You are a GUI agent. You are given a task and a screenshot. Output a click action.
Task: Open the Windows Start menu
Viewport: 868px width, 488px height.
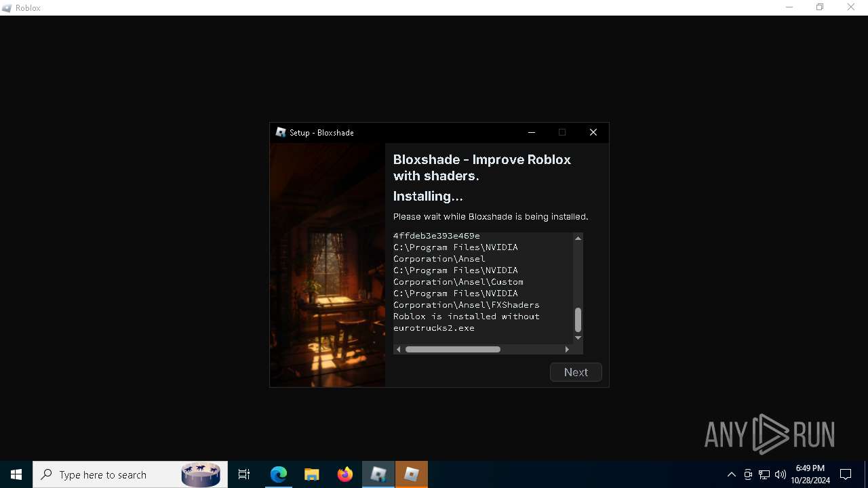[16, 474]
